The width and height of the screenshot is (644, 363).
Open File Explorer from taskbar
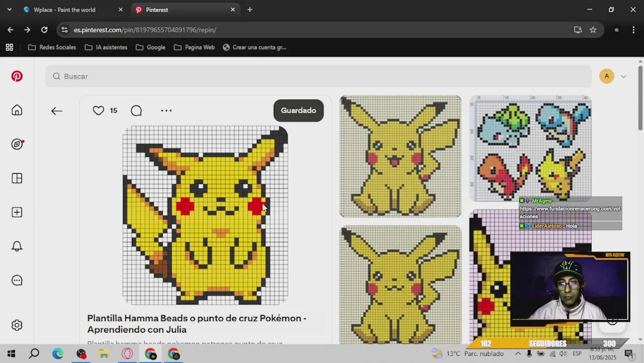pyautogui.click(x=104, y=354)
